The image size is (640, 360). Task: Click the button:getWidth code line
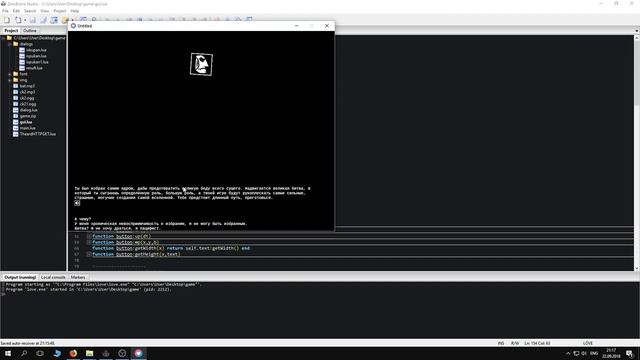point(171,248)
